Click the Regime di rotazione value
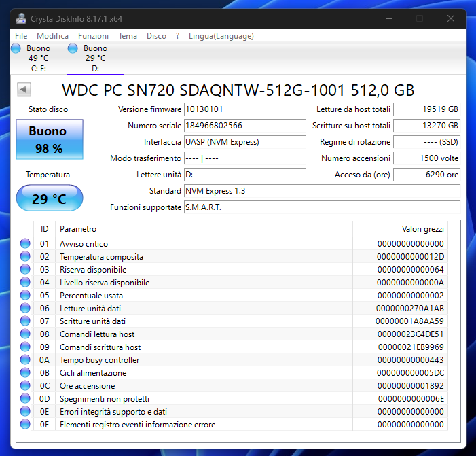 click(x=427, y=142)
